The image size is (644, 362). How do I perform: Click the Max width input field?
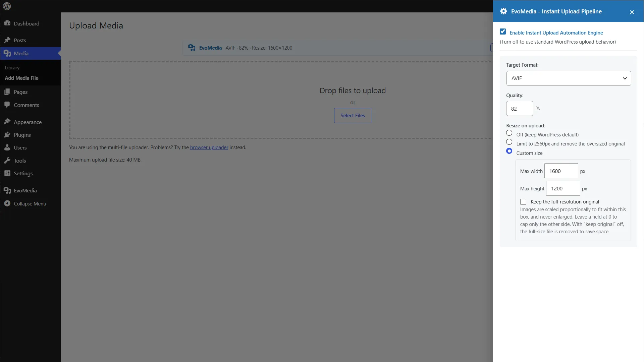561,171
